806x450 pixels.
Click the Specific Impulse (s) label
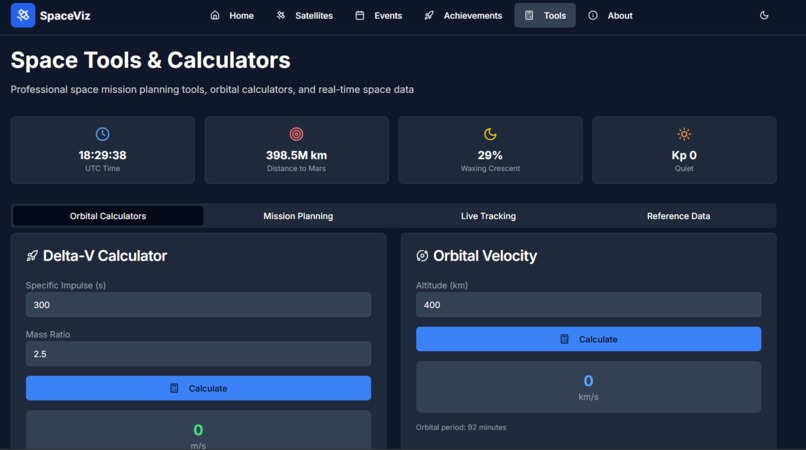[66, 285]
